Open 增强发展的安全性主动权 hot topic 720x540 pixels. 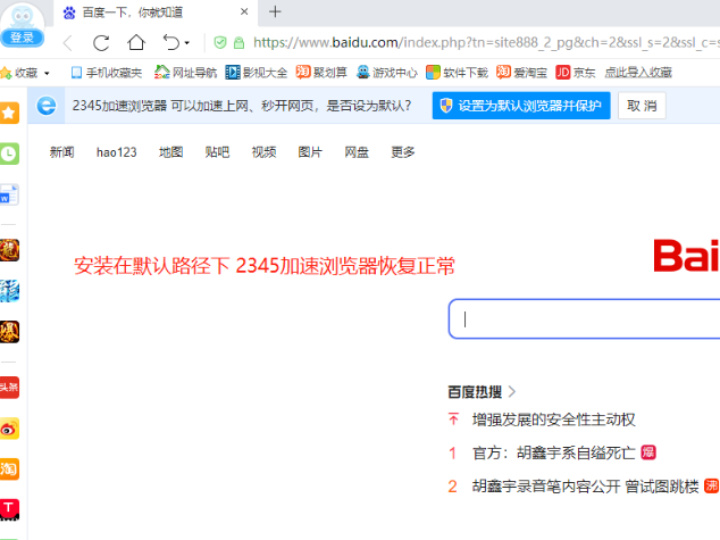554,419
